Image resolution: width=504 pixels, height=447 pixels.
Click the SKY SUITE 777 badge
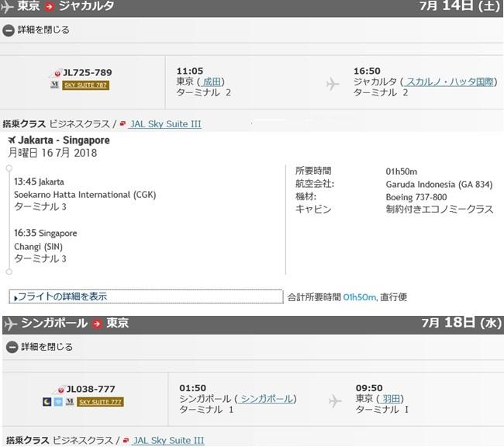[100, 402]
